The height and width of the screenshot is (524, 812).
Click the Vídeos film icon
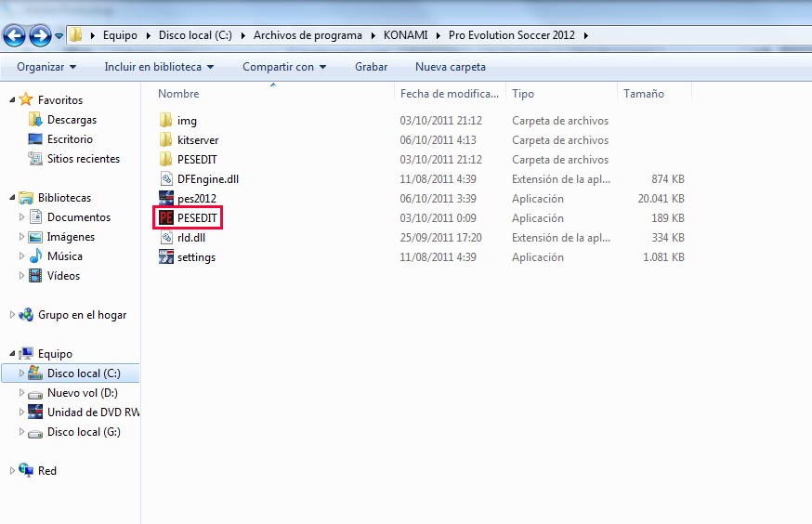pos(35,275)
